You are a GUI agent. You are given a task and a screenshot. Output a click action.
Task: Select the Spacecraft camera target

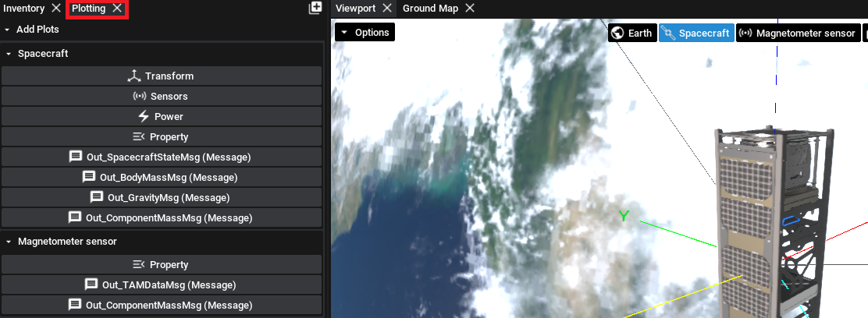coord(696,33)
